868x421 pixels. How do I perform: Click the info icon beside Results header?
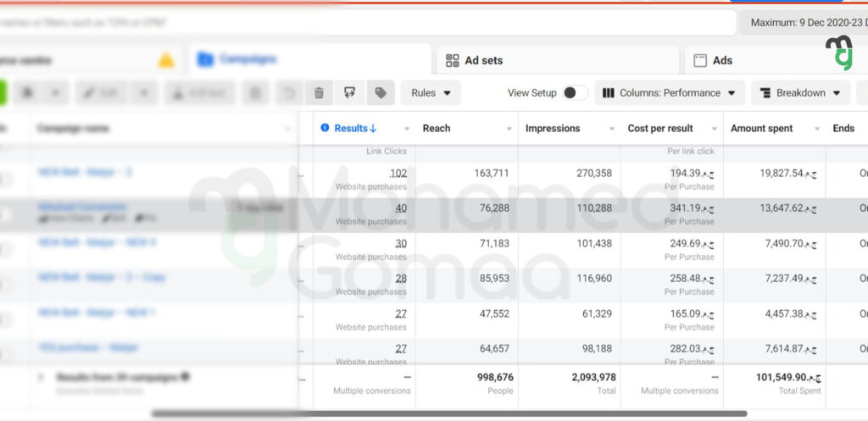coord(325,129)
